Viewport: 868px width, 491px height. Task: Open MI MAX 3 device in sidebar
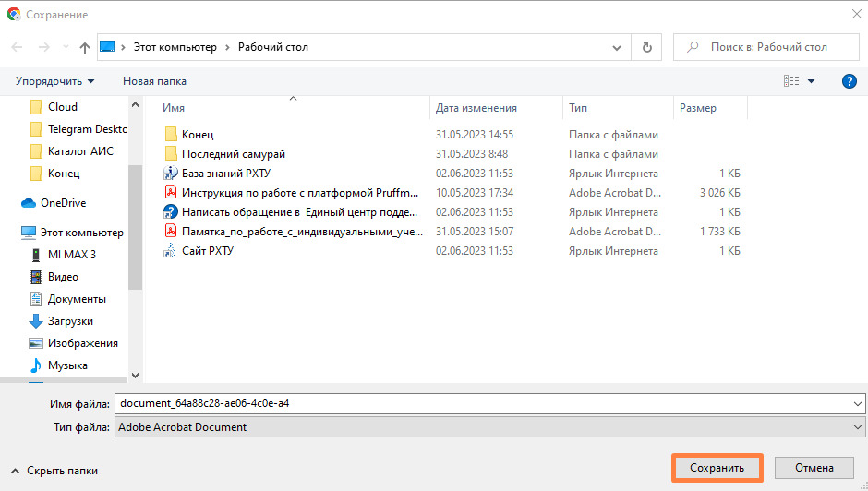tap(71, 255)
